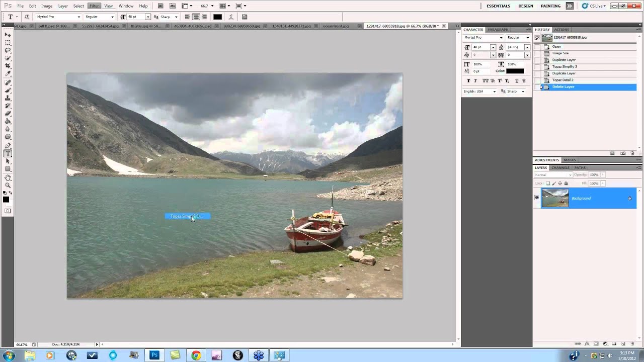Click the Underline character style icon
644x362 pixels.
[517, 80]
